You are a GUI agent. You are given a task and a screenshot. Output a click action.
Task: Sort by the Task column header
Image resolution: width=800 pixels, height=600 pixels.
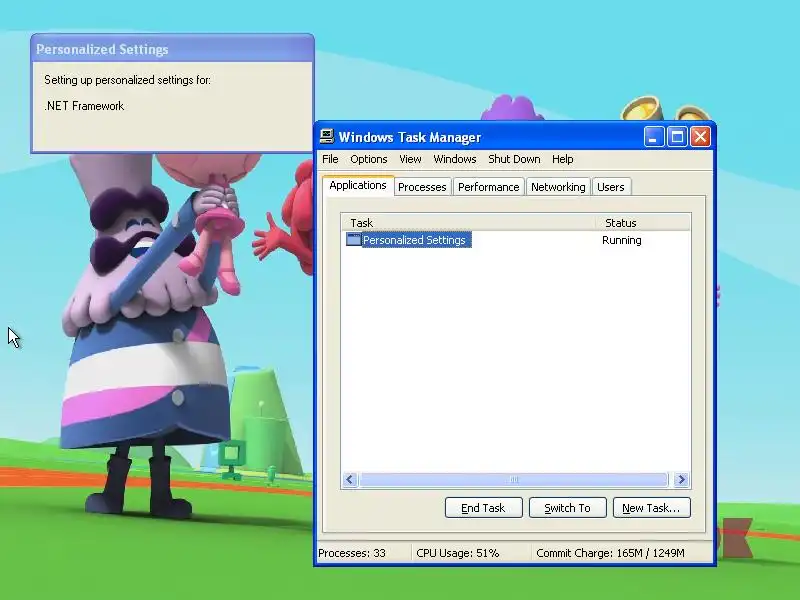(468, 222)
